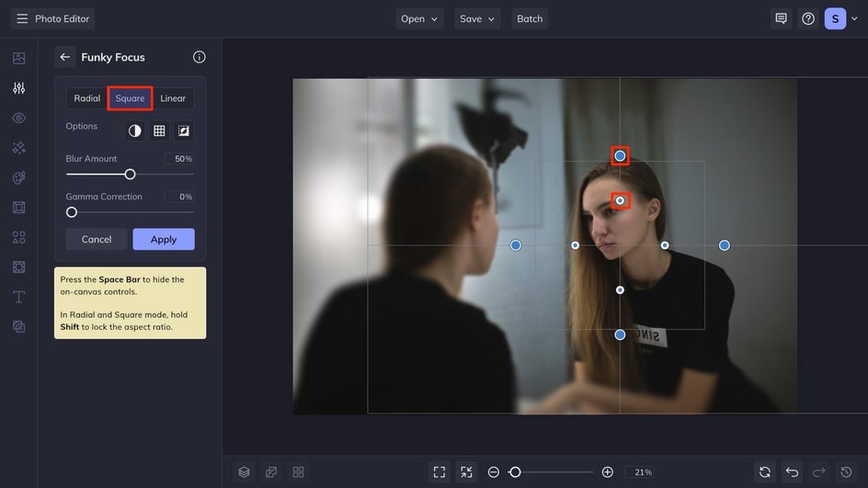
Task: Click the bottom outer blue focus handle
Action: pos(620,335)
